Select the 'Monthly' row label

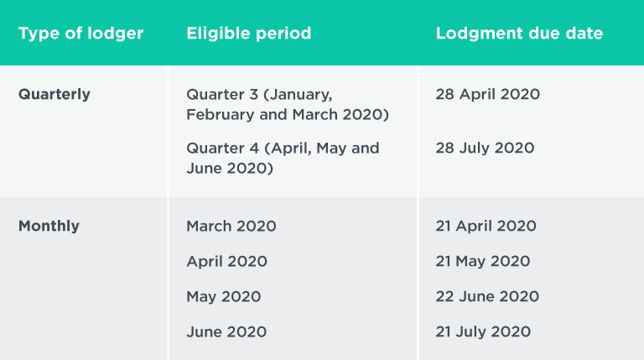click(49, 226)
